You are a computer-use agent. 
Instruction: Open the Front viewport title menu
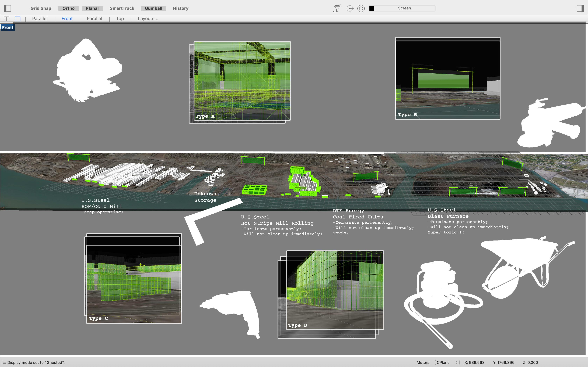pyautogui.click(x=8, y=27)
